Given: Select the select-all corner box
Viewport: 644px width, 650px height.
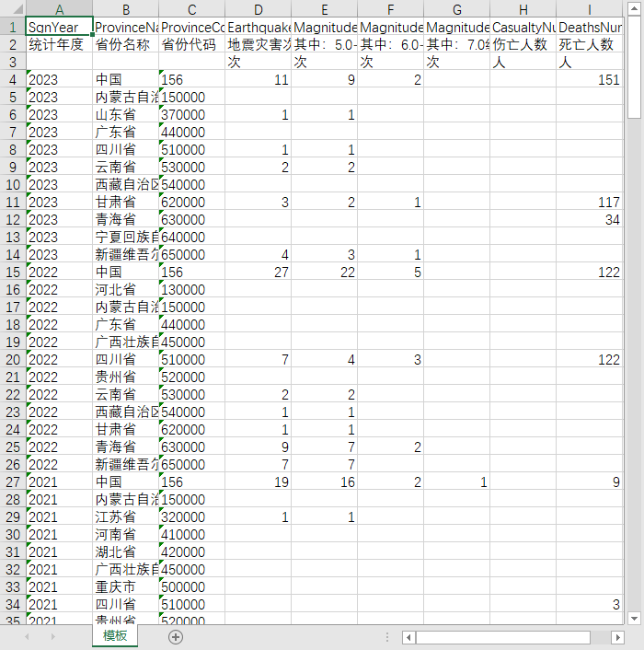Looking at the screenshot, I should (13, 9).
